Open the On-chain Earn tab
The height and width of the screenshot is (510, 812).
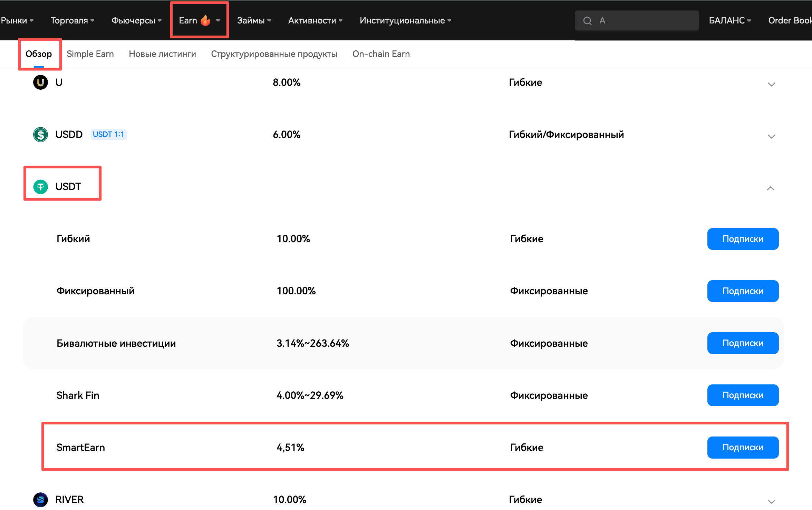[x=381, y=54]
